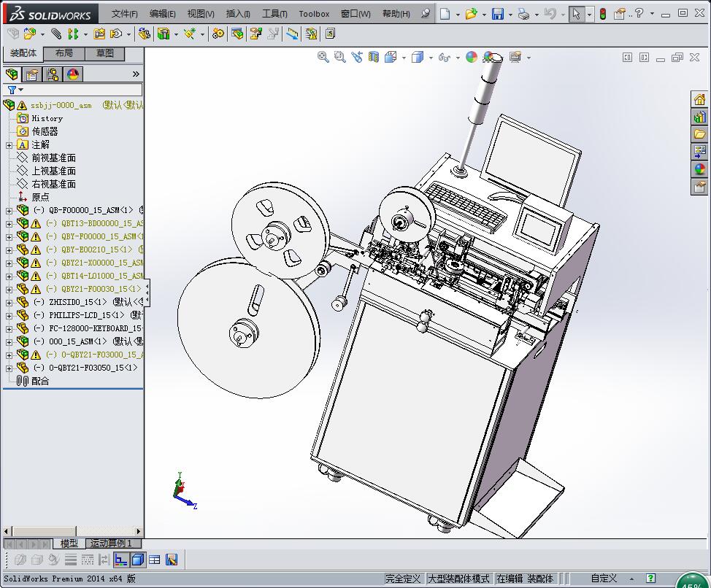Switch to the 布局 tab
711x588 pixels.
click(64, 53)
